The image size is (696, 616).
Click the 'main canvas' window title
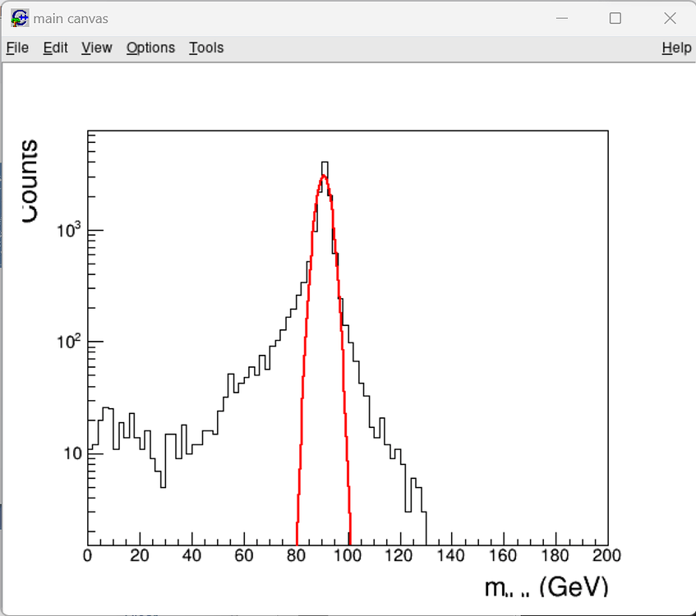[71, 19]
